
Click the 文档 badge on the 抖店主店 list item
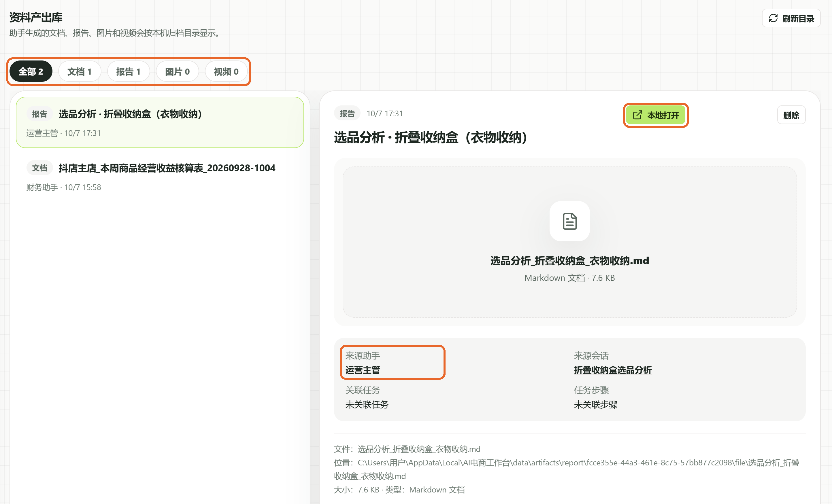pyautogui.click(x=39, y=168)
